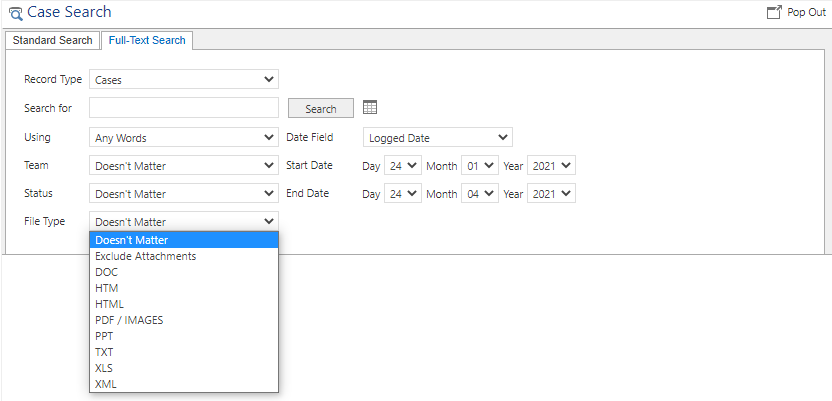The height and width of the screenshot is (401, 832).
Task: Open the grid icon beside the Search button
Action: pyautogui.click(x=370, y=108)
